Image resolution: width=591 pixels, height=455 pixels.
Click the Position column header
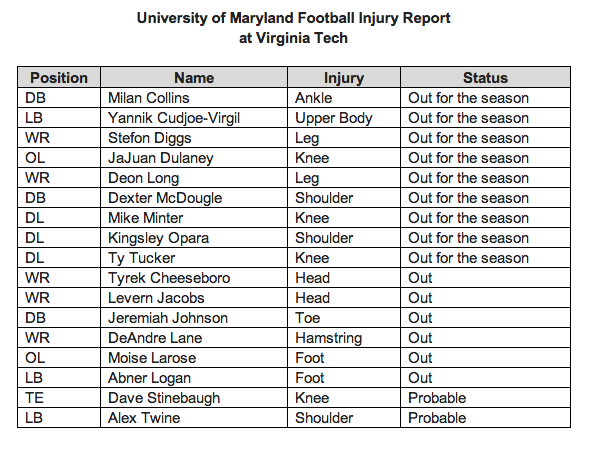(59, 78)
